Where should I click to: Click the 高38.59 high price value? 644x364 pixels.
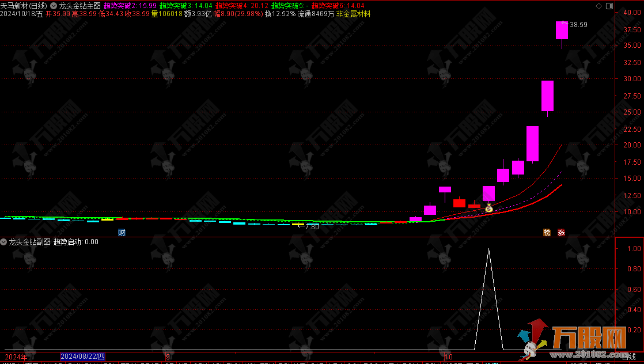pyautogui.click(x=84, y=14)
